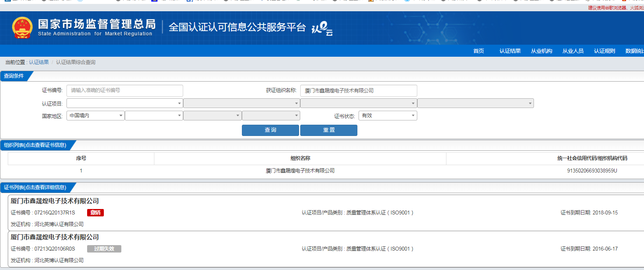Go to the 从业机构 menu

(542, 51)
